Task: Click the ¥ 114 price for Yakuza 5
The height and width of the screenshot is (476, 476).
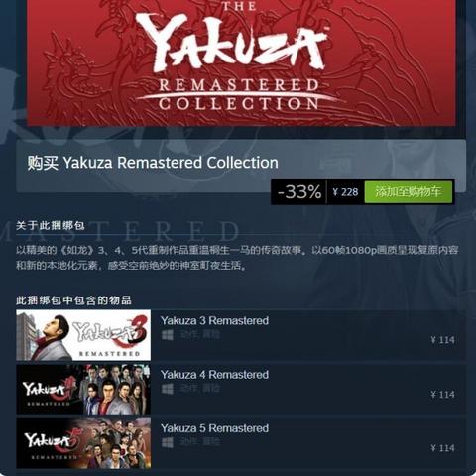Action: (x=442, y=448)
